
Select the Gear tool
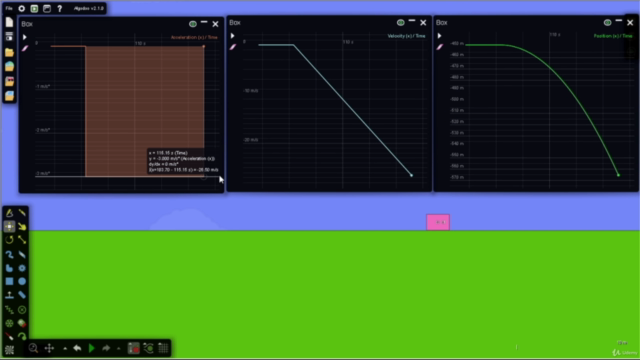[x=22, y=268]
